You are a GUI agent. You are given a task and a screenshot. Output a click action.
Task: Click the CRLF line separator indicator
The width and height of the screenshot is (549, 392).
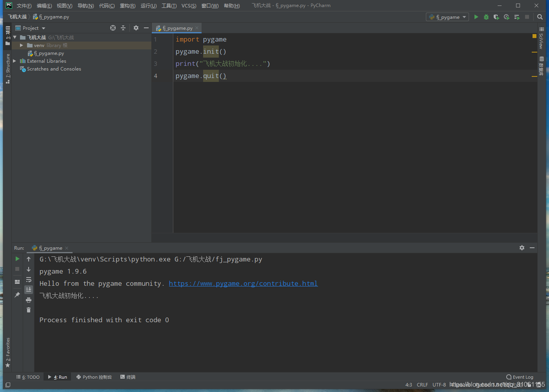(x=422, y=385)
